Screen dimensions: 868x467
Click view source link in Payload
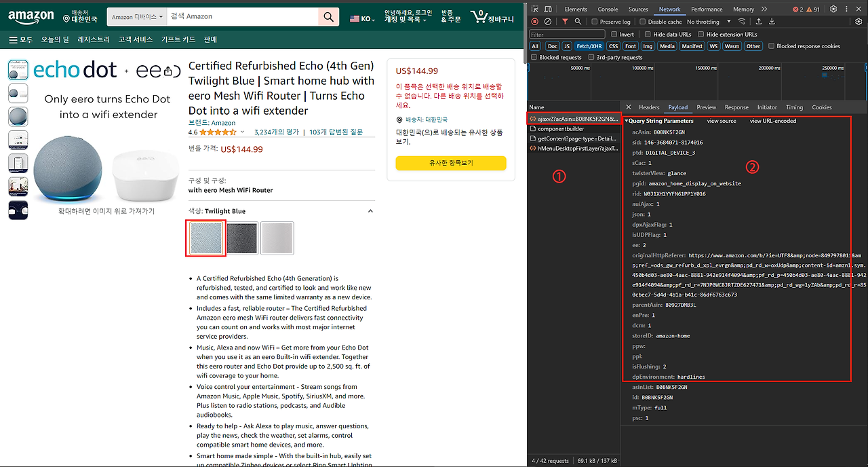click(722, 121)
